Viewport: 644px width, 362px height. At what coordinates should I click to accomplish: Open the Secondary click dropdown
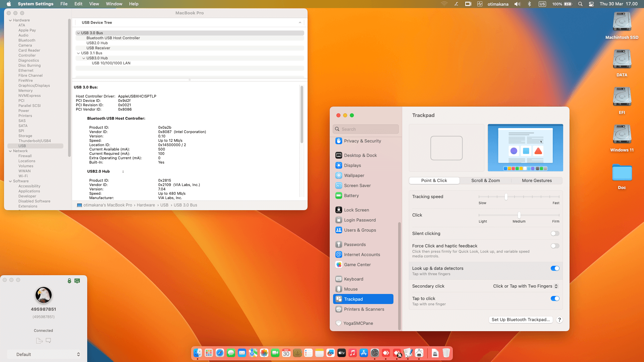click(x=525, y=286)
